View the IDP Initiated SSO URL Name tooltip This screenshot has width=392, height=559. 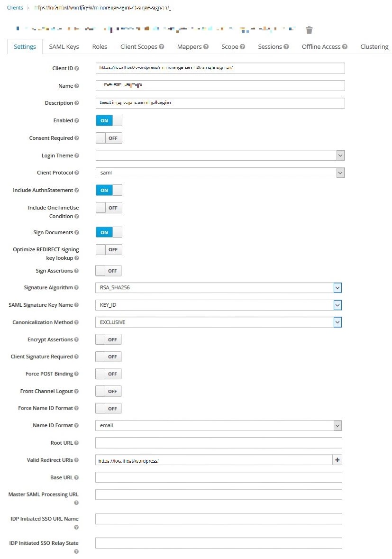coord(76,526)
